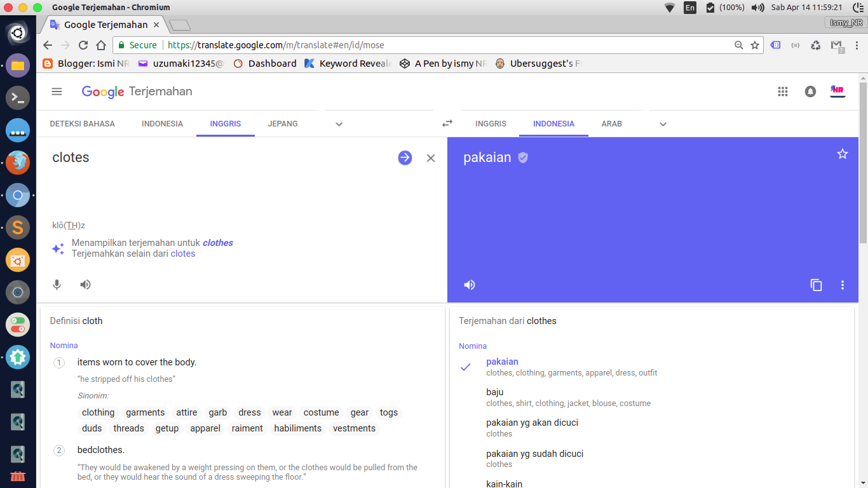Screen dimensions: 868x488
Task: Open Keyword Revealer bookmark
Action: [x=348, y=64]
